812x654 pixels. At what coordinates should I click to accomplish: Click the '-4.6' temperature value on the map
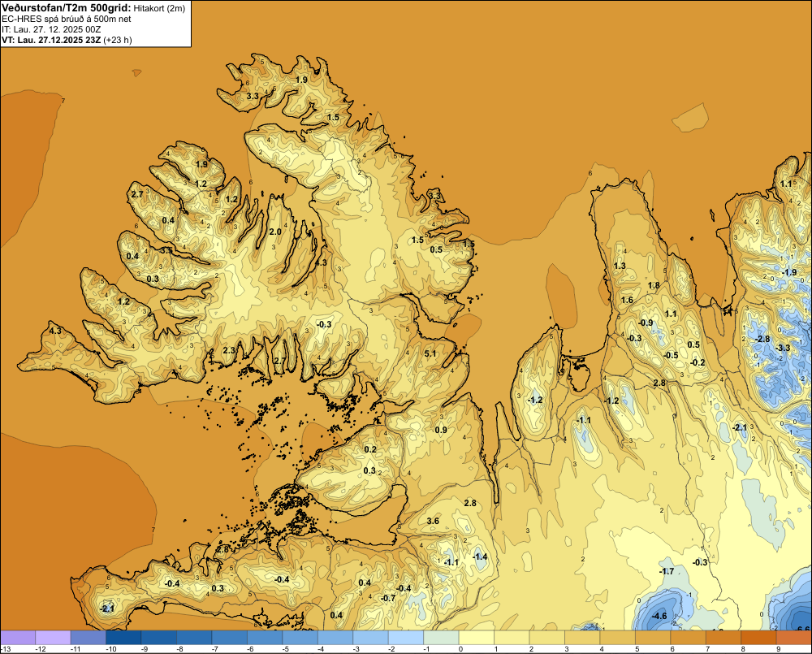click(659, 616)
